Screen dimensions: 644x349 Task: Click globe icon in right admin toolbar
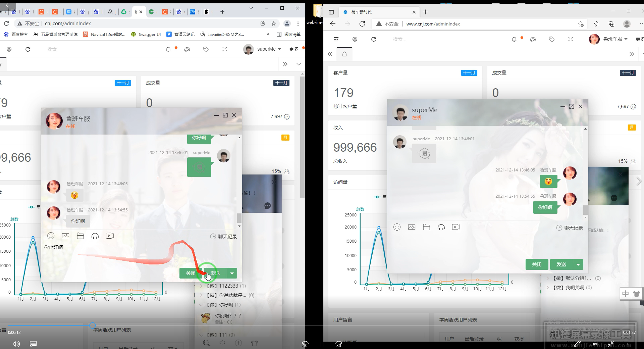tap(355, 39)
